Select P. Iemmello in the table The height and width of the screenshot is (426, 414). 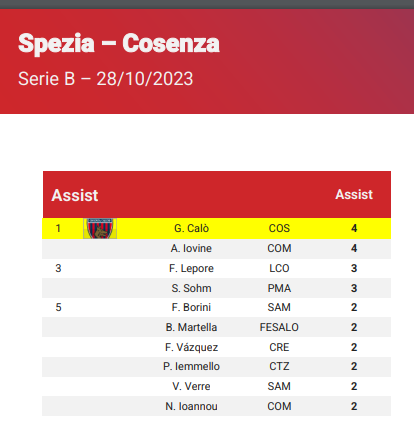[191, 366]
